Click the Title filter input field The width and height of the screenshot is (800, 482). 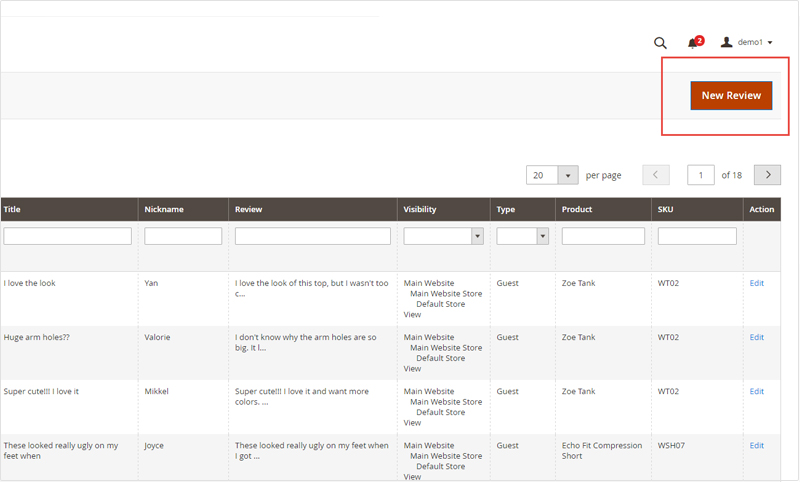point(67,236)
